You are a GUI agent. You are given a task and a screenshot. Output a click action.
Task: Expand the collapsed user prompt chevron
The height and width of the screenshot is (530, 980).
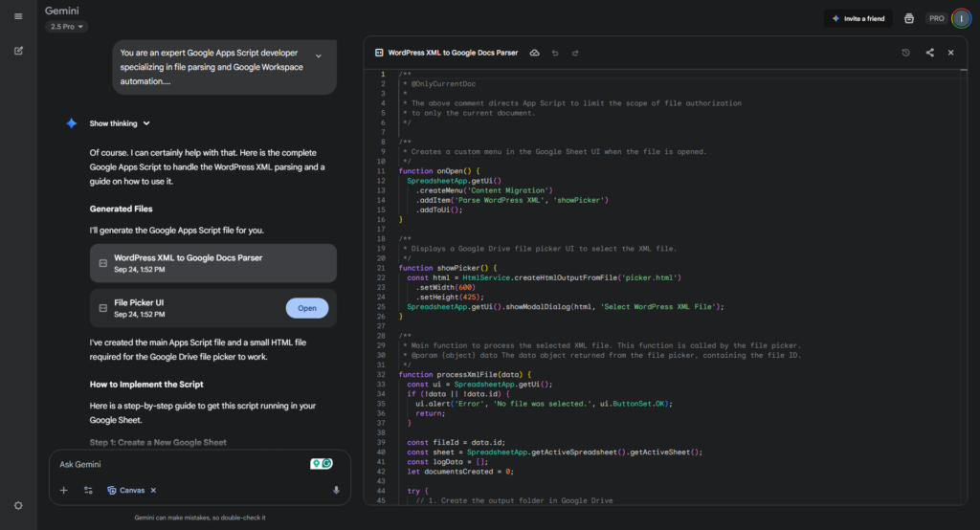[319, 56]
